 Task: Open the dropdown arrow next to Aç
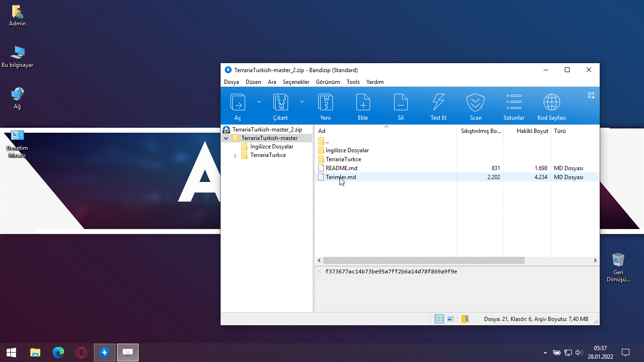(259, 102)
